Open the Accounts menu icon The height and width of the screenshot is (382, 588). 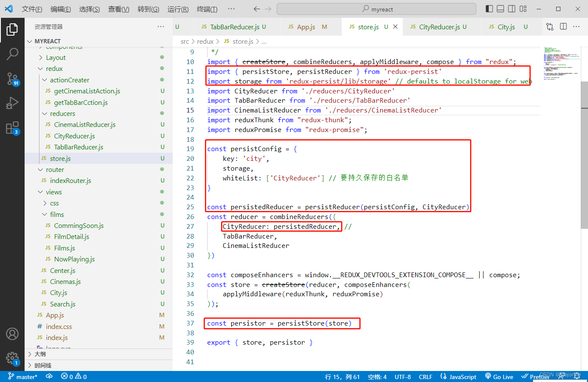[x=12, y=334]
